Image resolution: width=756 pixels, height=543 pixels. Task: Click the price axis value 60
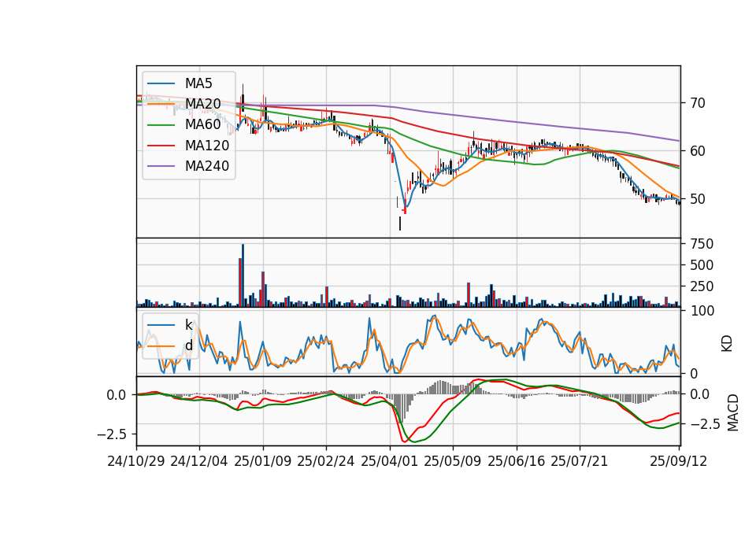(698, 151)
